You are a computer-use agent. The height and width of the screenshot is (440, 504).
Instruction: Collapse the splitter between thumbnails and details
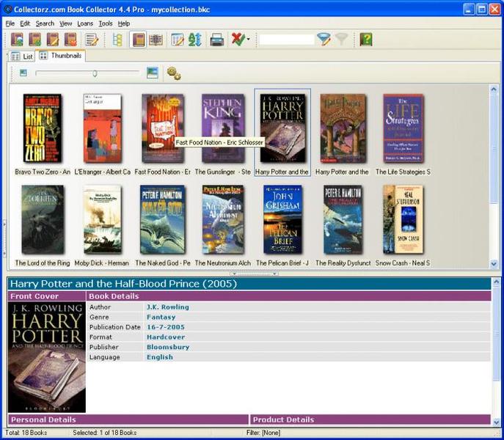click(x=254, y=274)
